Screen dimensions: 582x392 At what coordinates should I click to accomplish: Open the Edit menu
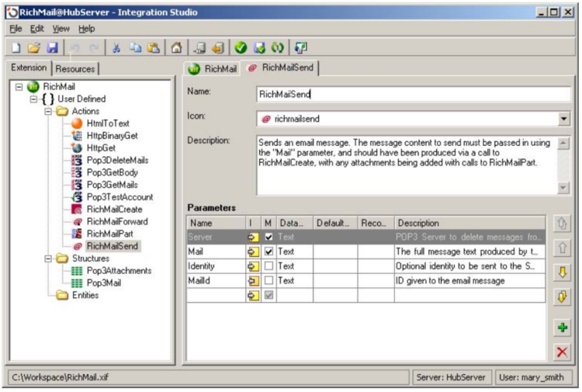coord(37,29)
